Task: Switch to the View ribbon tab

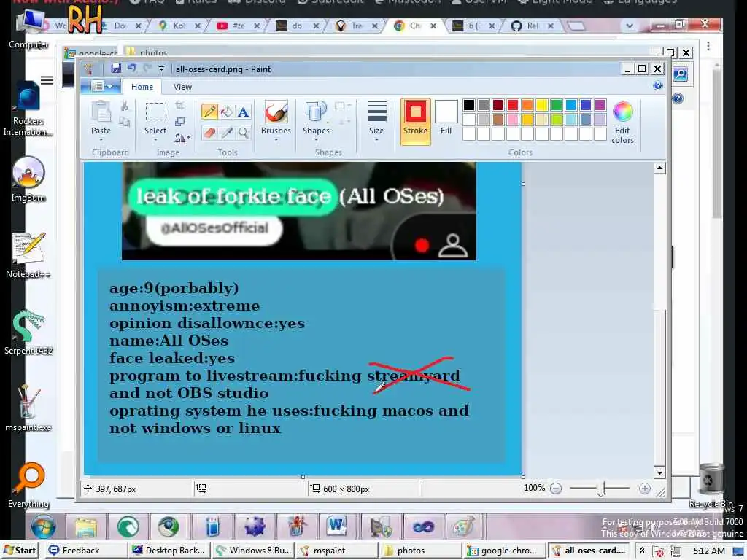Action: click(x=182, y=87)
